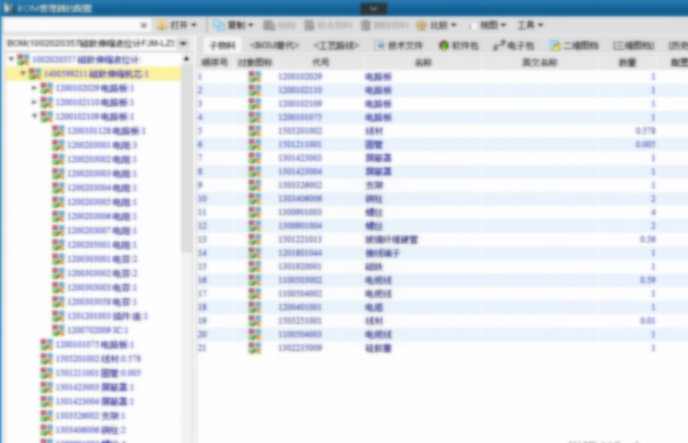The width and height of the screenshot is (688, 443).
Task: Click the 技术文件 tab document icon
Action: pyautogui.click(x=380, y=45)
